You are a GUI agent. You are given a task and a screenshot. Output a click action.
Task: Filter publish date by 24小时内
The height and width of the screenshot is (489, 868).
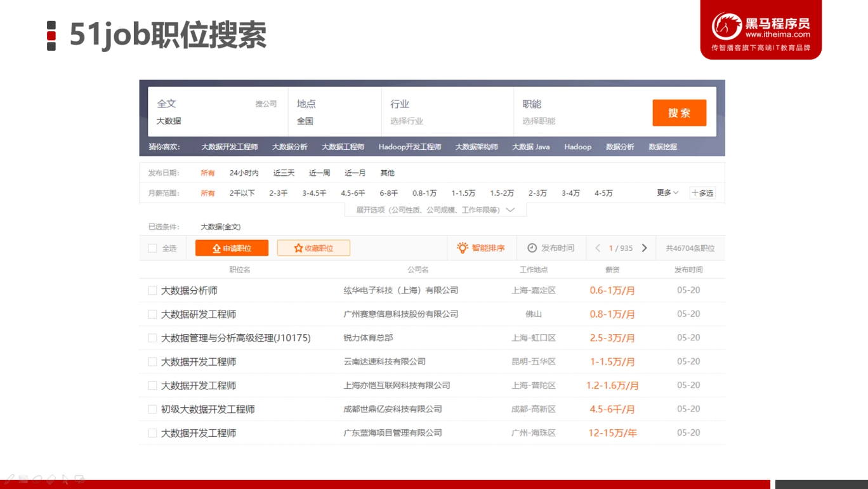(244, 173)
